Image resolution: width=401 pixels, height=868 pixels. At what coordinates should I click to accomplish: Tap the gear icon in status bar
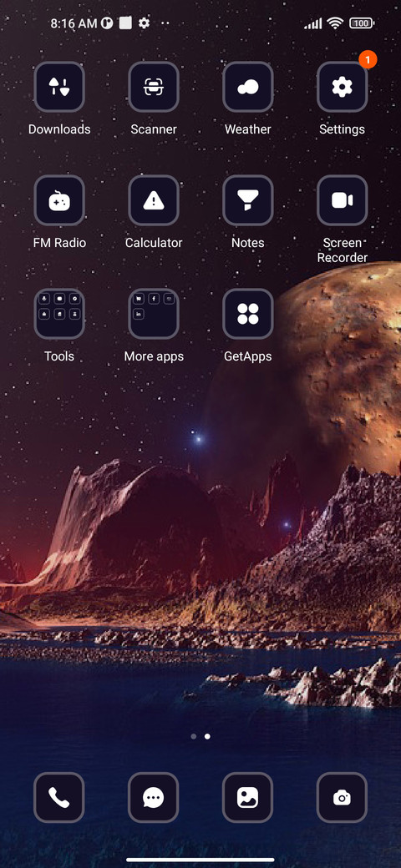point(144,23)
